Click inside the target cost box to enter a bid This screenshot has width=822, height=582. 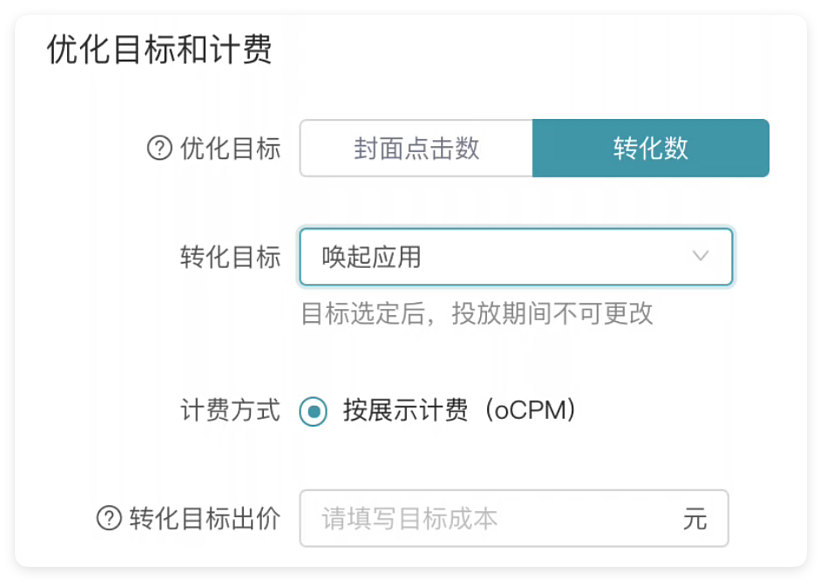click(x=480, y=518)
